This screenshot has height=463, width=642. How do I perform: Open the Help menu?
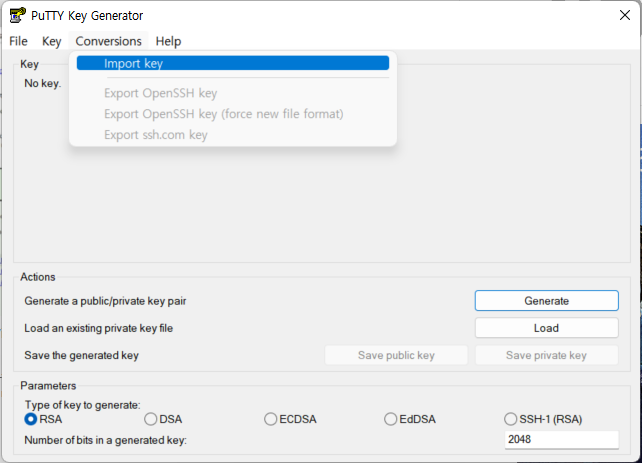[168, 41]
